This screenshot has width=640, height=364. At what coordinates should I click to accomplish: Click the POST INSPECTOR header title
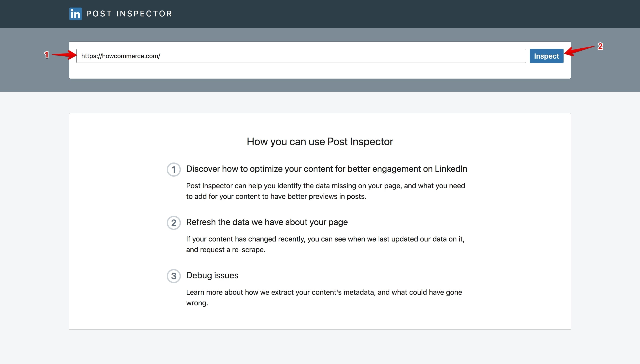coord(129,14)
